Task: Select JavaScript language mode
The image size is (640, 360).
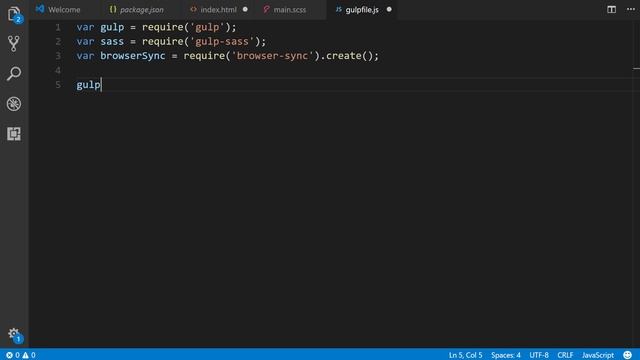Action: point(598,355)
